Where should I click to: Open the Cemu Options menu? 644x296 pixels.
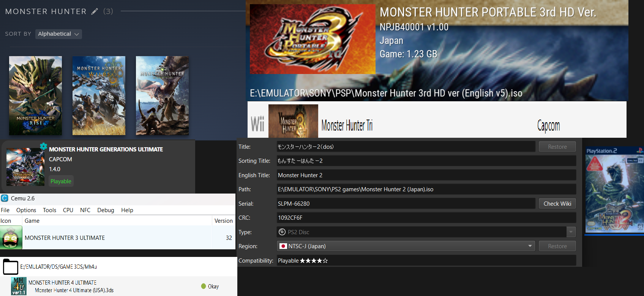coord(26,210)
